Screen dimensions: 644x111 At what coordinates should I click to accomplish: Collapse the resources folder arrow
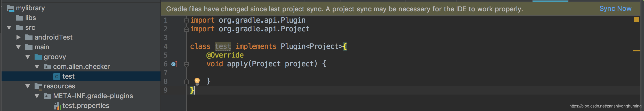[x=28, y=86]
